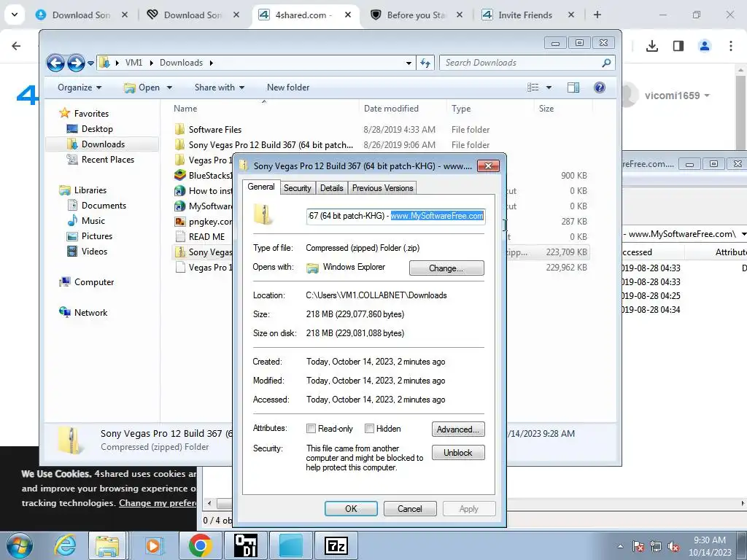Click the file name field in Properties
This screenshot has height=560, width=747.
click(x=396, y=216)
